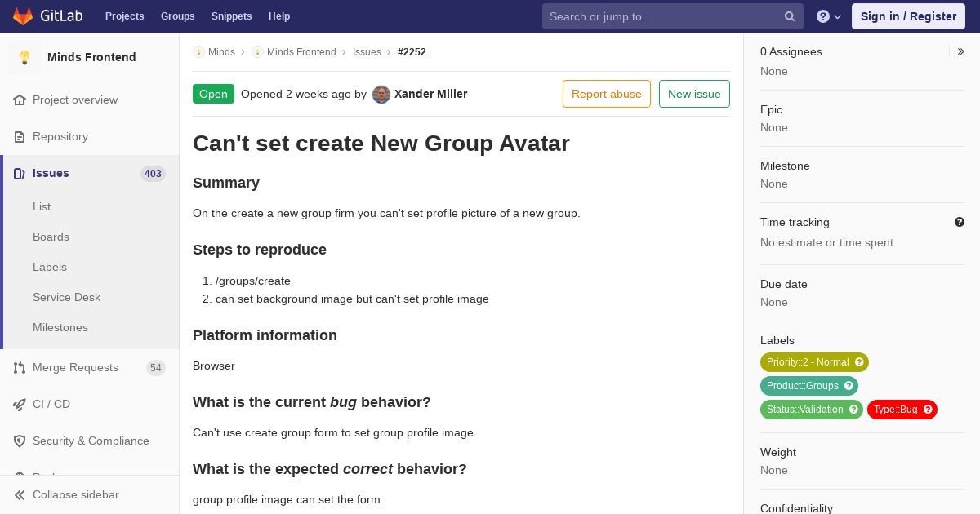This screenshot has height=514, width=980.
Task: Click help icon on Product::Groups label
Action: click(849, 386)
